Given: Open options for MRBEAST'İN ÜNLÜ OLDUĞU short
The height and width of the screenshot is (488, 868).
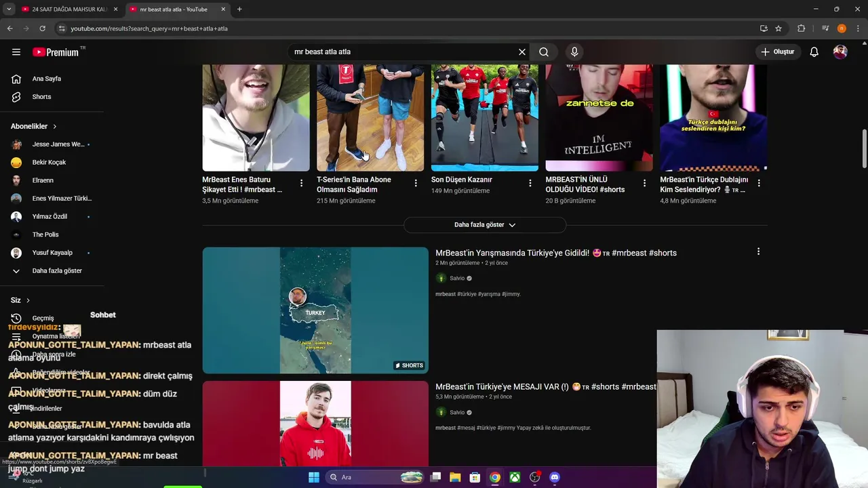Looking at the screenshot, I should point(644,184).
